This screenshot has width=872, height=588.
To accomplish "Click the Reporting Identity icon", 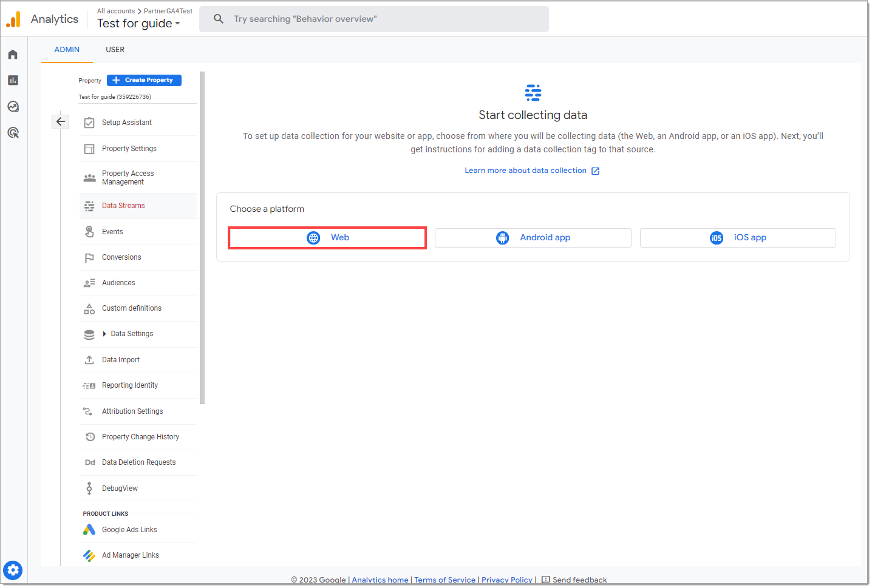I will [89, 386].
